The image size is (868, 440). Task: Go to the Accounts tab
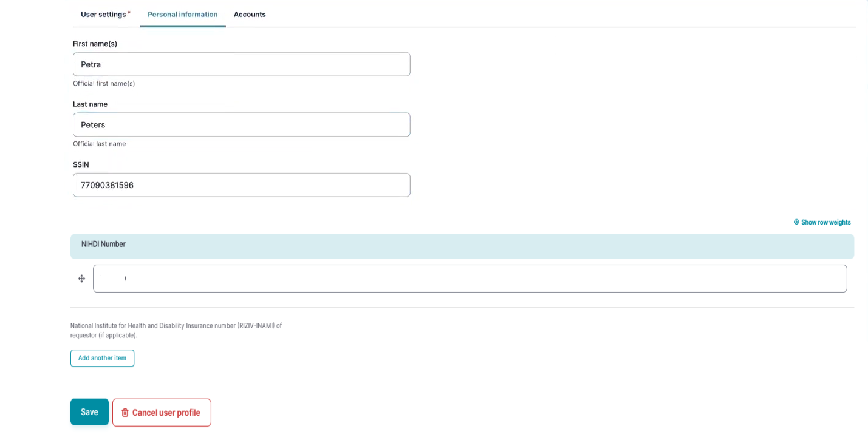(250, 14)
